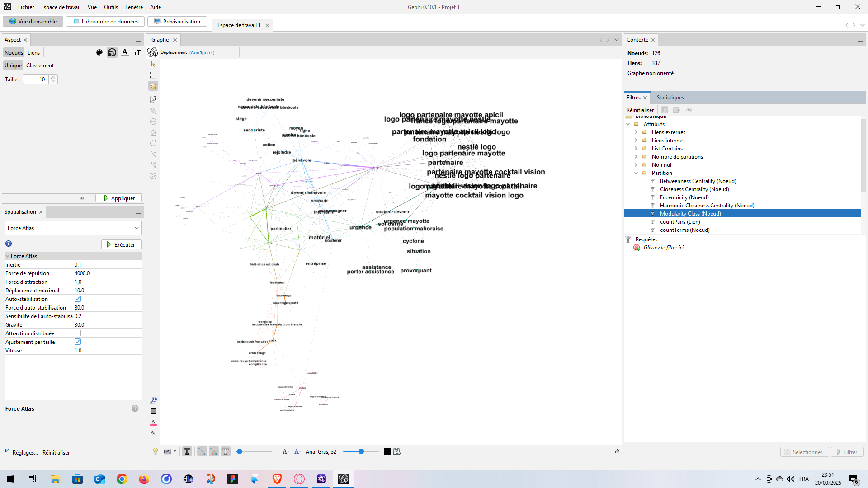The image size is (868, 488).
Task: Click Réinitialiser in Filtres panel
Action: [640, 110]
